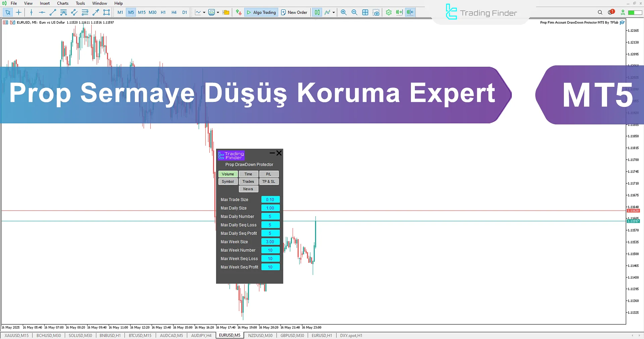Select the trendline drawing tool

53,12
